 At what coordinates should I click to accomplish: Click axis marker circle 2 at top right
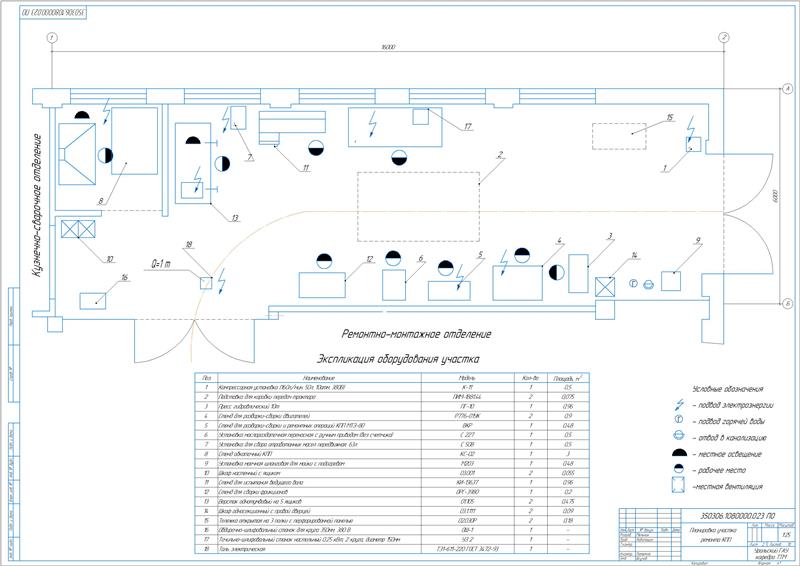pos(723,37)
